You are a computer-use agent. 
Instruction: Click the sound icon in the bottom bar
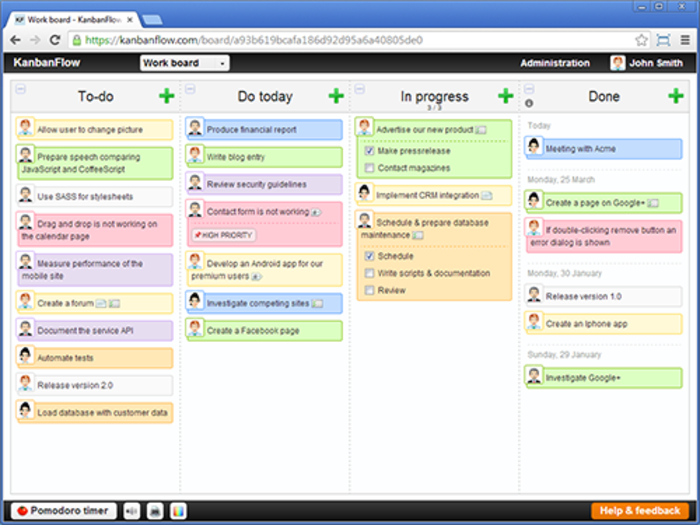(131, 511)
